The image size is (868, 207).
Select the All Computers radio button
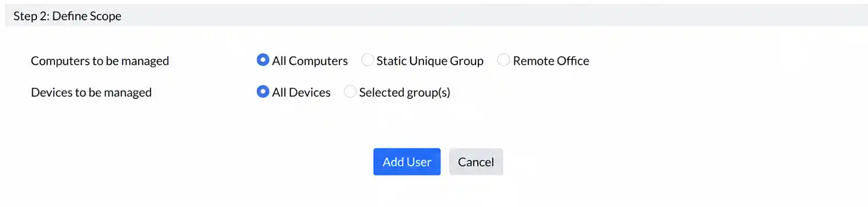coord(263,60)
